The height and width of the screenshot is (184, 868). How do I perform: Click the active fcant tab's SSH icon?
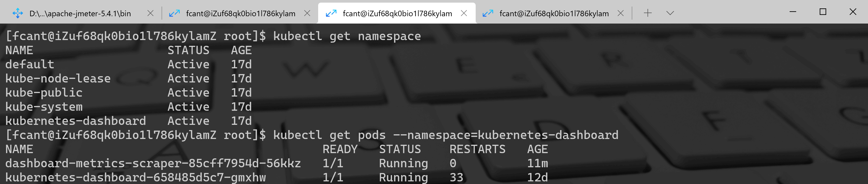click(331, 14)
